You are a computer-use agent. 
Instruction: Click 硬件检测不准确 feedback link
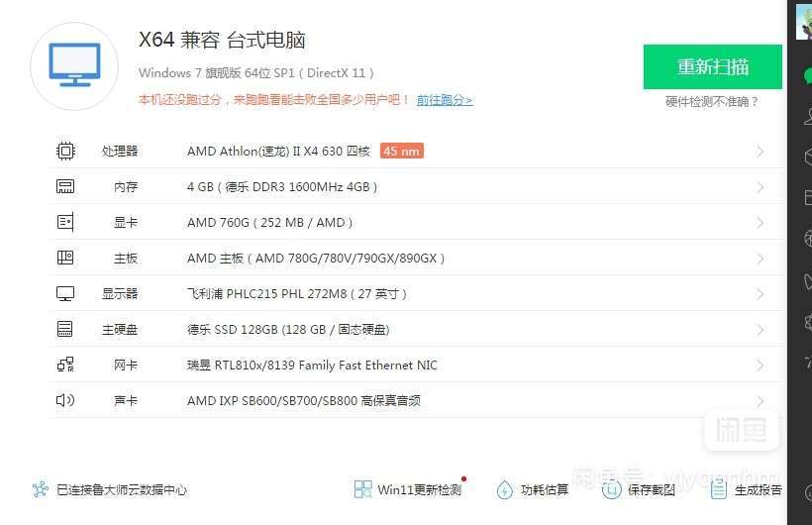(x=712, y=102)
